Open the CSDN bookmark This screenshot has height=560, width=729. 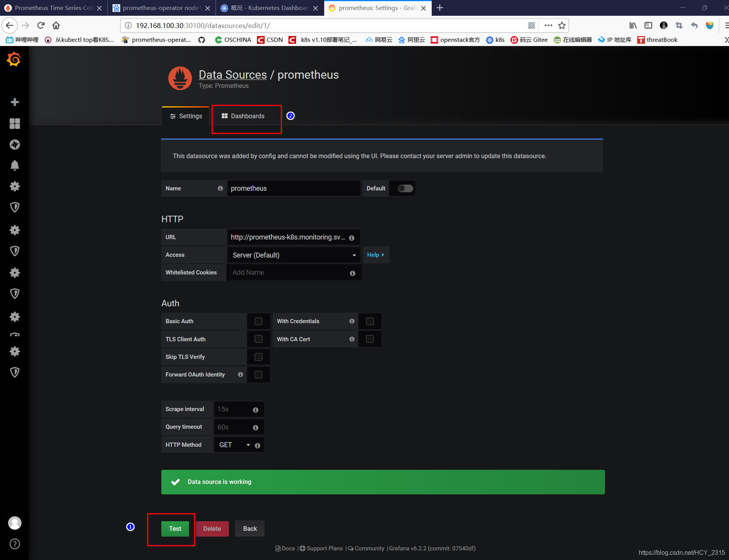(270, 40)
